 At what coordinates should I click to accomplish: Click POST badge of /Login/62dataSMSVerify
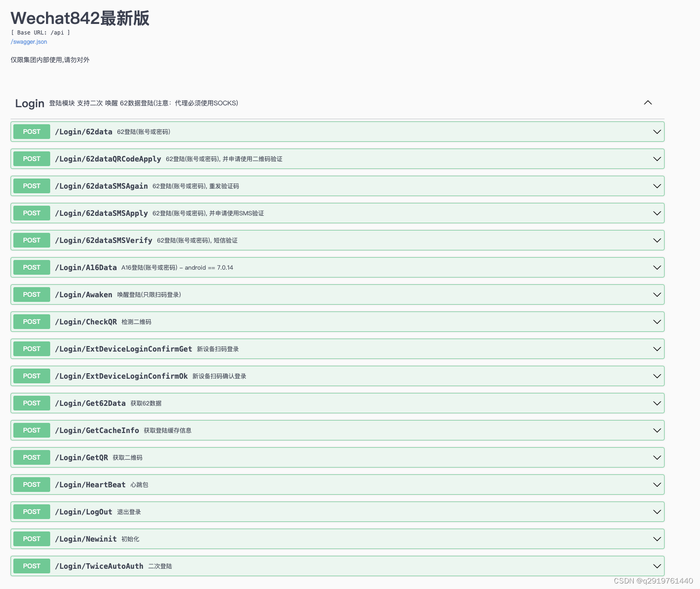click(x=32, y=240)
